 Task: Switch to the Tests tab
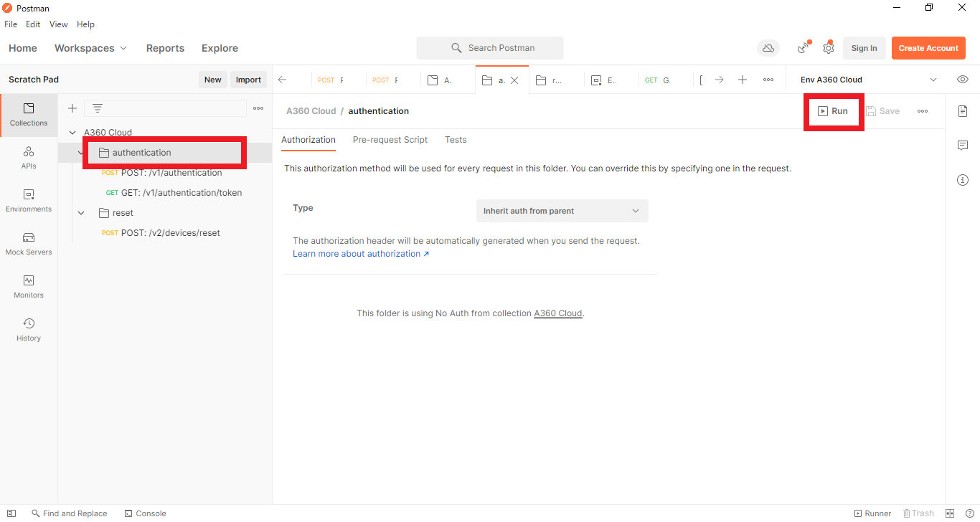(456, 140)
